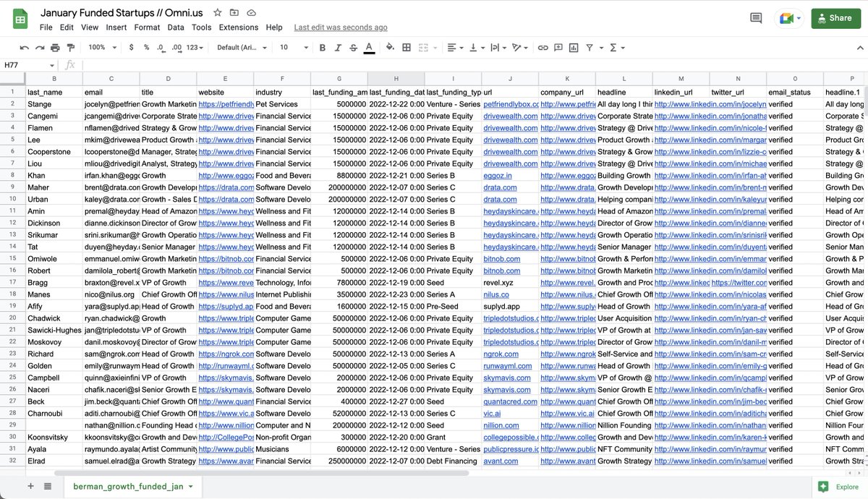Image resolution: width=868 pixels, height=499 pixels.
Task: Click the revel.xyz cell in row 17
Action: pyautogui.click(x=510, y=283)
